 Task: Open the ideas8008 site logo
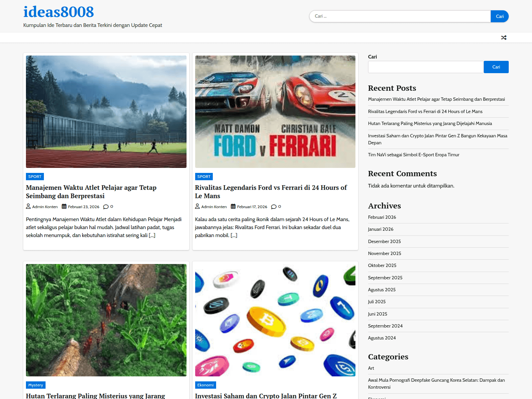tap(59, 12)
